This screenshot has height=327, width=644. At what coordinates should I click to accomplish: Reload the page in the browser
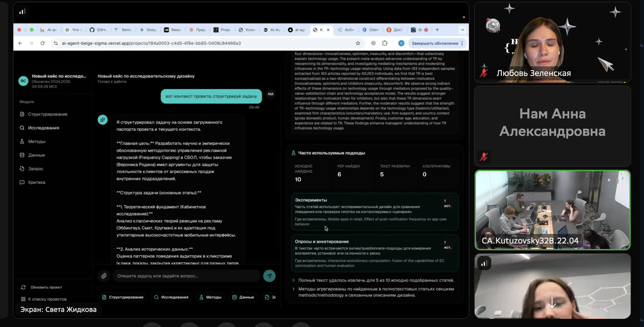42,43
